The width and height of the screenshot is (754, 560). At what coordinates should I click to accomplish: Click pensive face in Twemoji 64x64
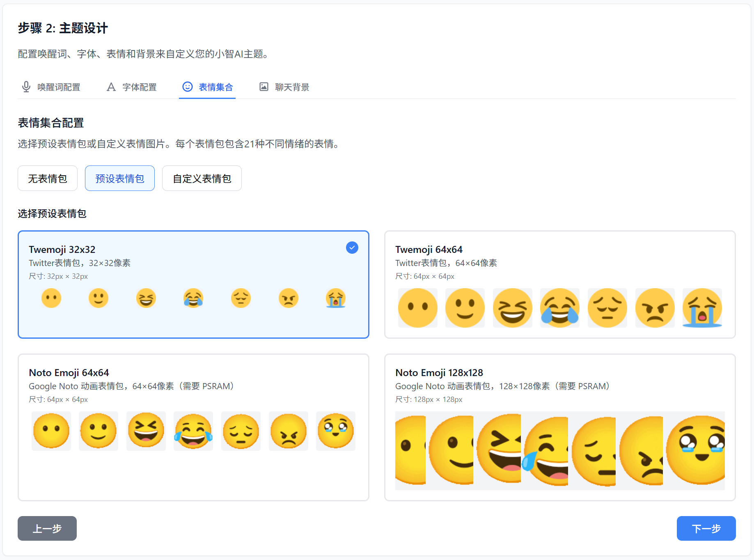607,308
